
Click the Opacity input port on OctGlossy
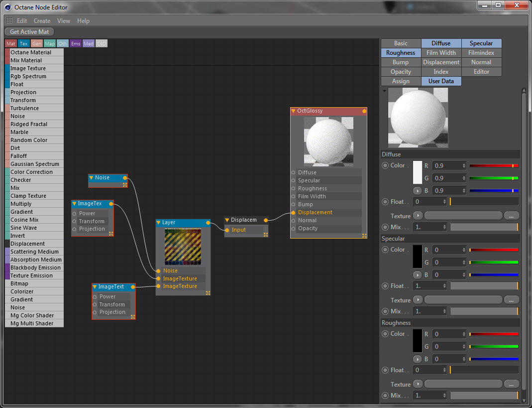coord(294,229)
